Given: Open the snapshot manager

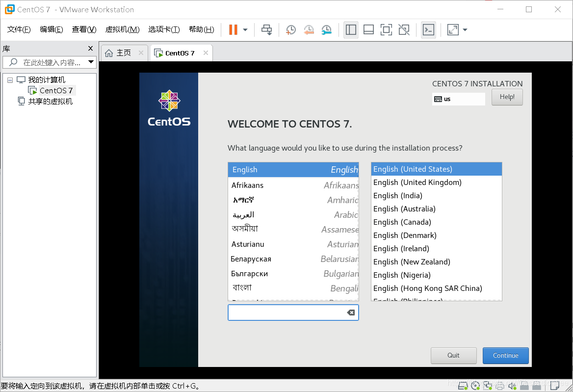Looking at the screenshot, I should [326, 29].
